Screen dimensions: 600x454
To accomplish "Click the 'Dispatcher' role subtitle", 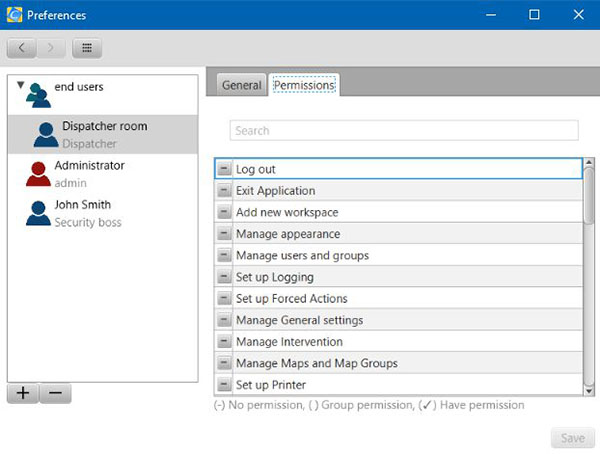I will (90, 144).
